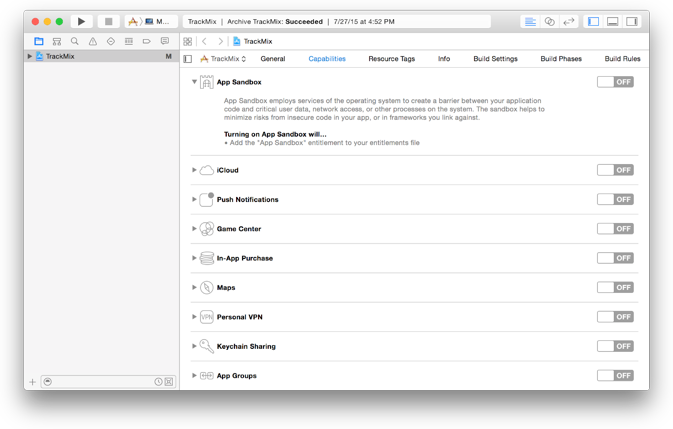Open the Build Rules tab
The width and height of the screenshot is (673, 429).
622,59
